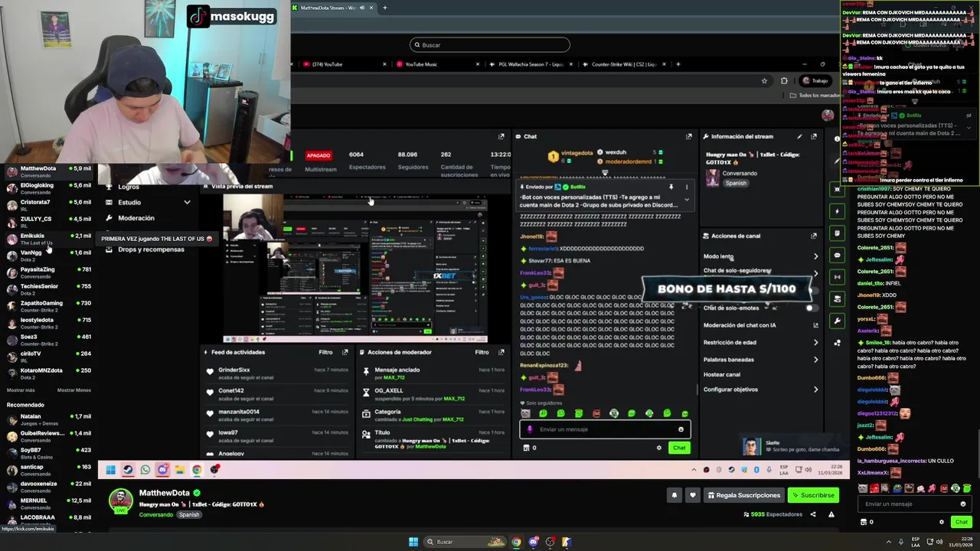Viewport: 980px width, 551px height.
Task: Click the broadcast icon in dashboard side rail
Action: click(838, 277)
